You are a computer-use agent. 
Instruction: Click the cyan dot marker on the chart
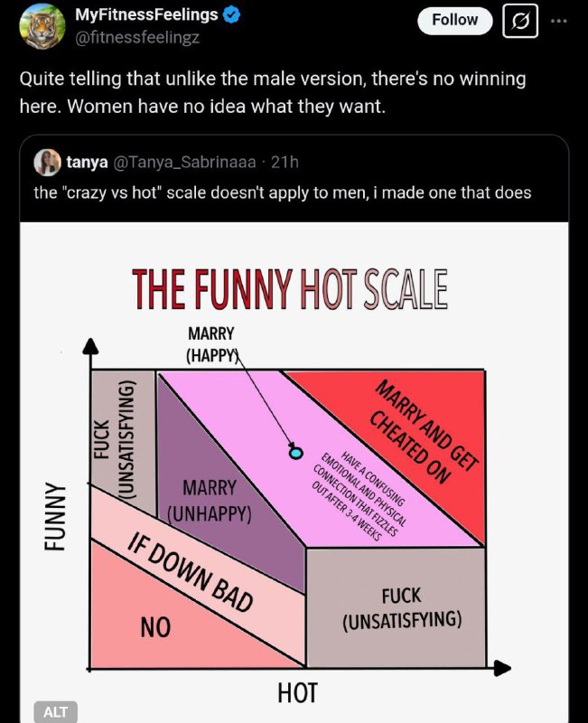[x=296, y=454]
